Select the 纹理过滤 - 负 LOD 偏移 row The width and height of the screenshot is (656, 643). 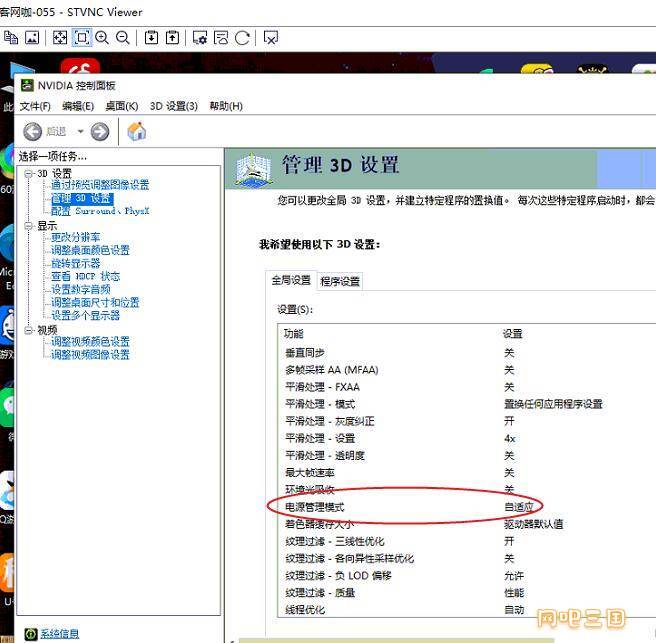click(467, 576)
